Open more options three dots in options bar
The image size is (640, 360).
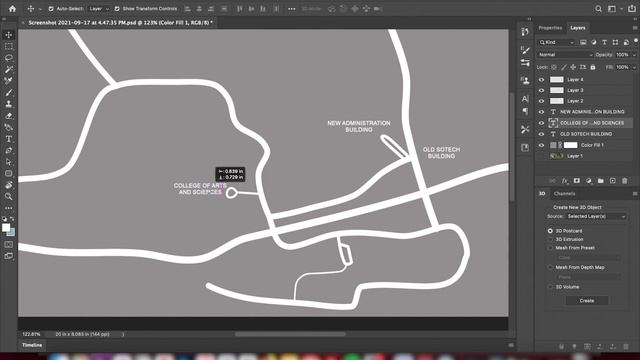[291, 9]
